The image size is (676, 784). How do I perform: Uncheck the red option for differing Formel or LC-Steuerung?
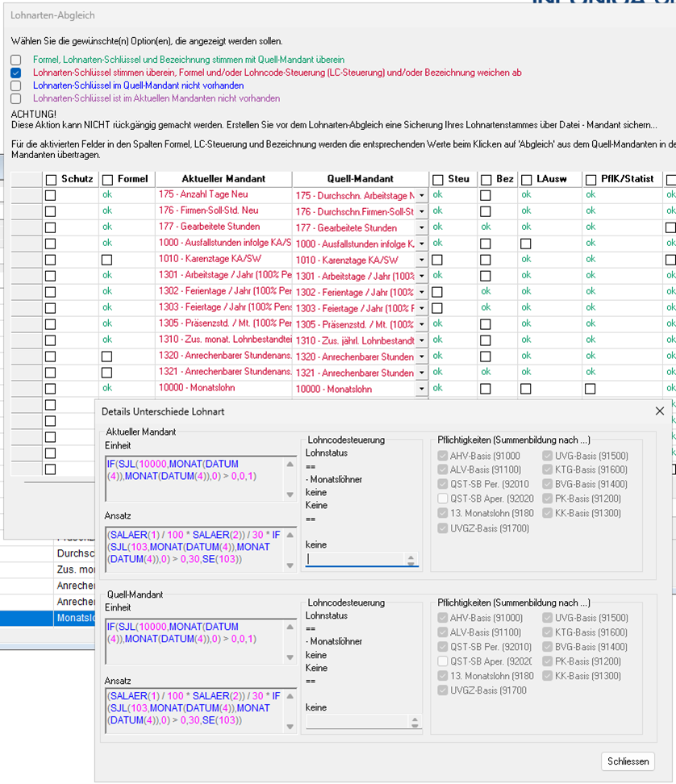(16, 73)
